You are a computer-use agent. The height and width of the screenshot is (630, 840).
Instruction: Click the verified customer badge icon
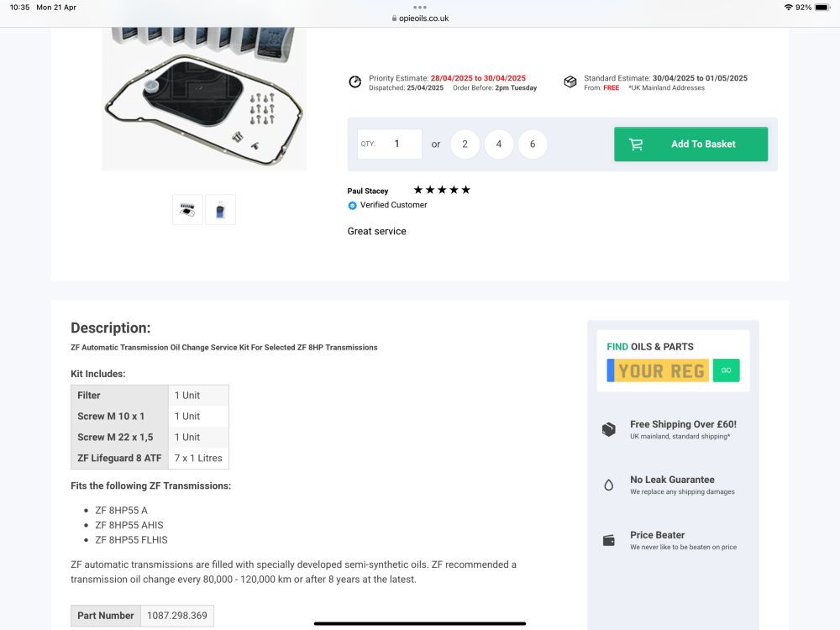click(x=352, y=205)
